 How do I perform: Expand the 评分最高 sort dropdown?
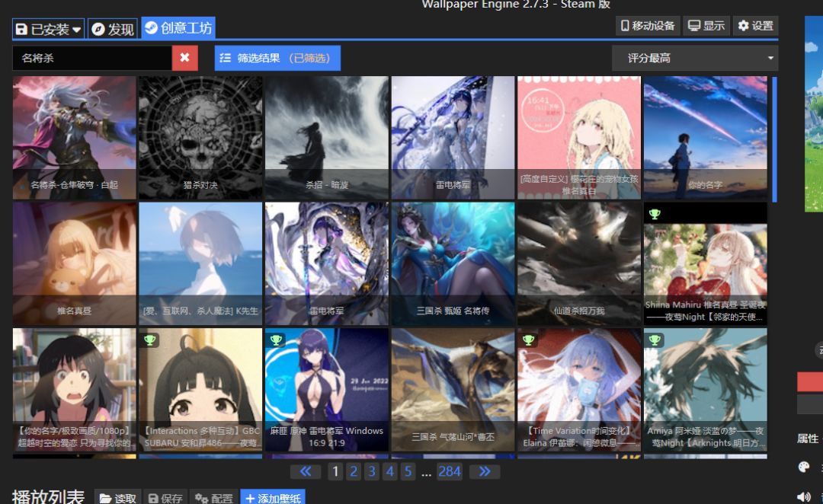pyautogui.click(x=695, y=58)
